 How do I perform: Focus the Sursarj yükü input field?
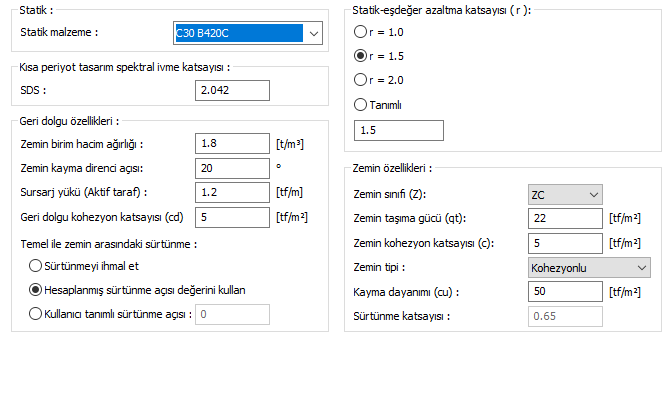[x=232, y=192]
